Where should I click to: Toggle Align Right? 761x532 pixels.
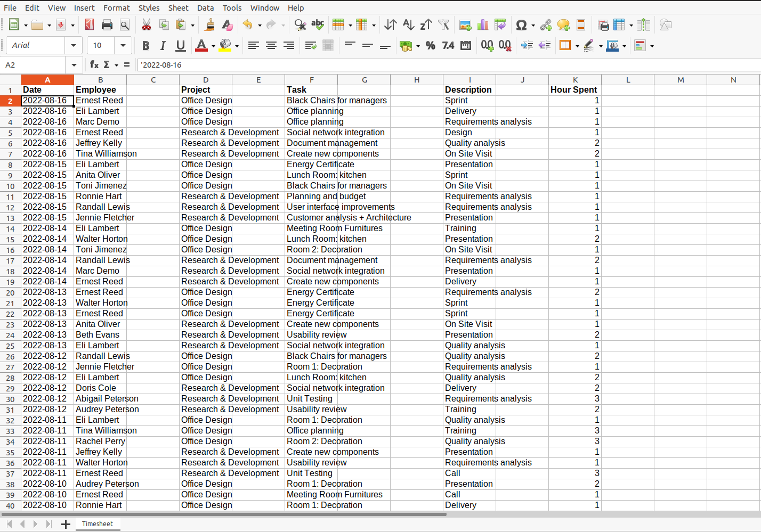[289, 46]
